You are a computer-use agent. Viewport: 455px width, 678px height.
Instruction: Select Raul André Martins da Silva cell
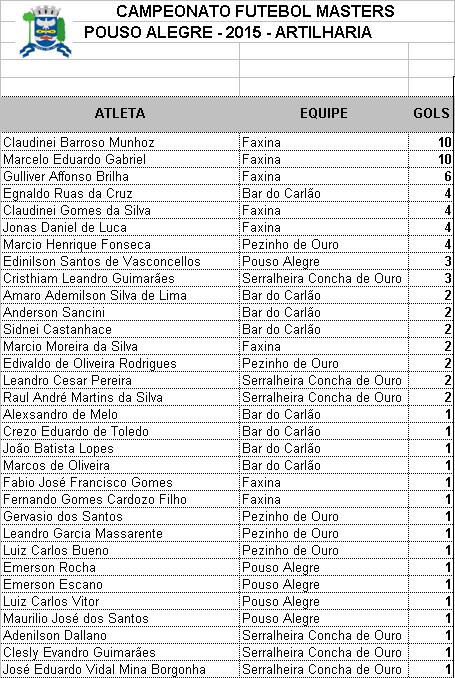120,397
